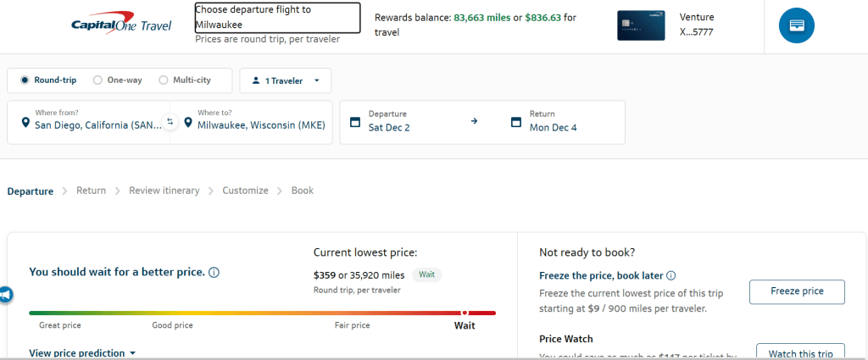Click Choose departure flight to Milwaukee heading
The width and height of the screenshot is (868, 360).
pos(277,17)
